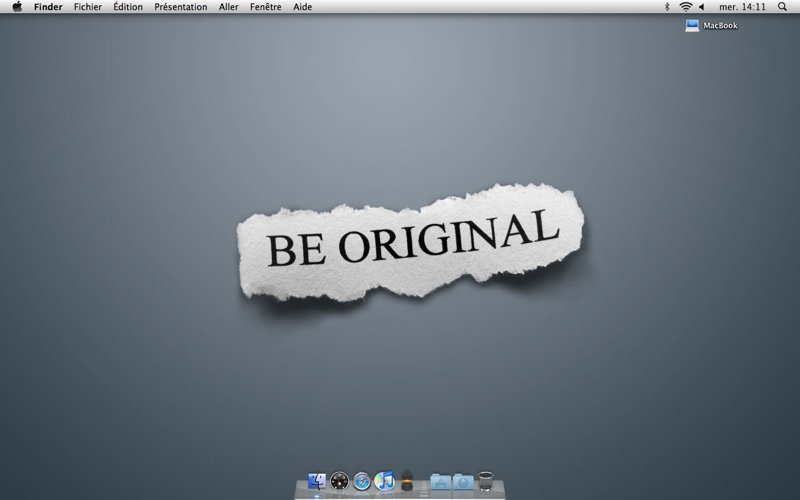Open the Adium duck app in Dock

tap(407, 480)
